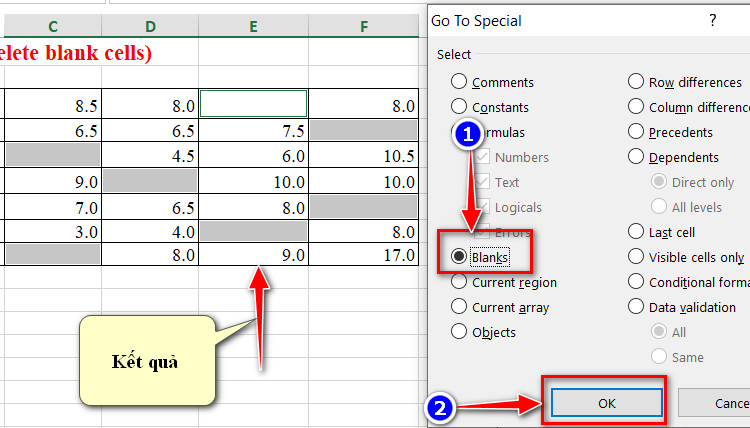Click the gray blank cell left of 4.5
Screen dimensions: 750x428
(x=53, y=155)
